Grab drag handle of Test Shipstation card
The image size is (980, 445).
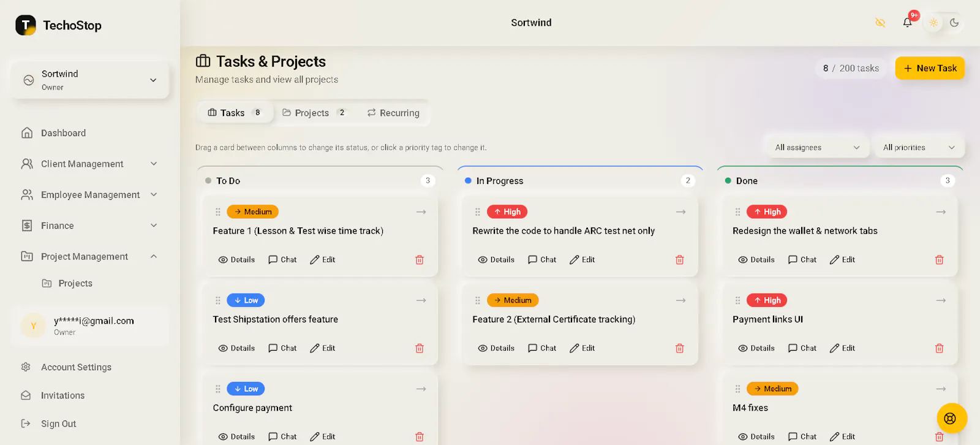pyautogui.click(x=218, y=300)
